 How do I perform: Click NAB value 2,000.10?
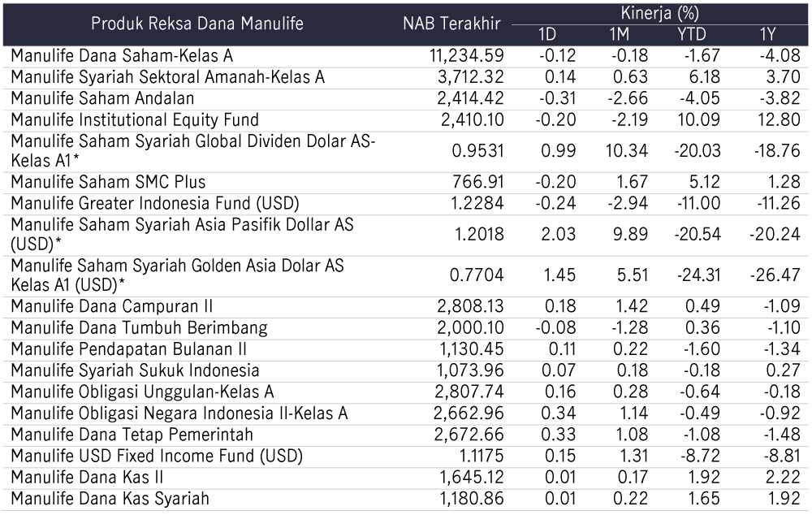click(471, 328)
